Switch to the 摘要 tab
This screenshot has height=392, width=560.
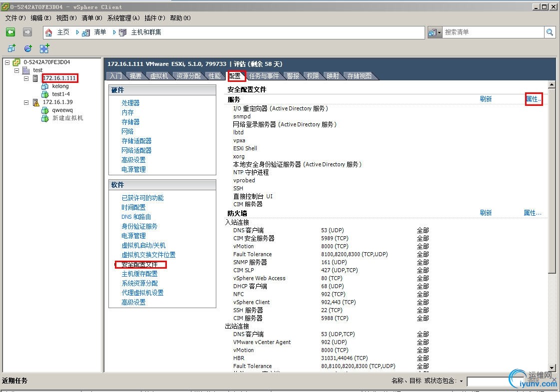point(135,76)
